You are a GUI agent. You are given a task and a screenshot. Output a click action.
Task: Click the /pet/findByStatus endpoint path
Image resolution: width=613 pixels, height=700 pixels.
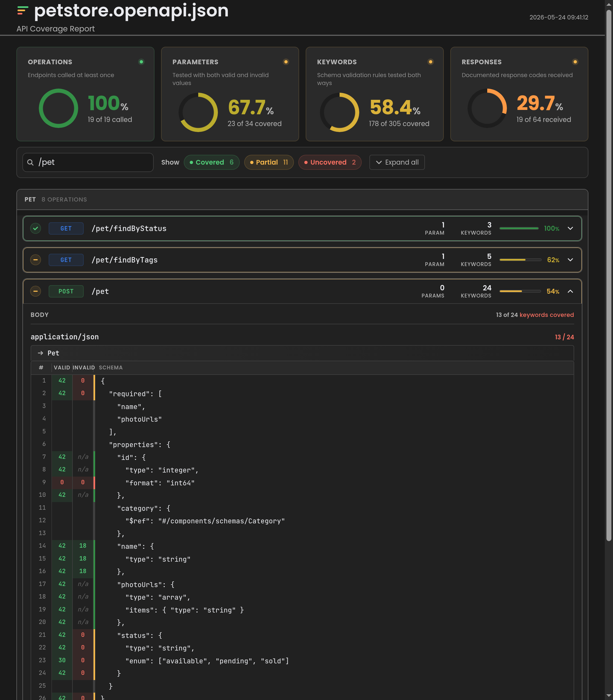(129, 228)
